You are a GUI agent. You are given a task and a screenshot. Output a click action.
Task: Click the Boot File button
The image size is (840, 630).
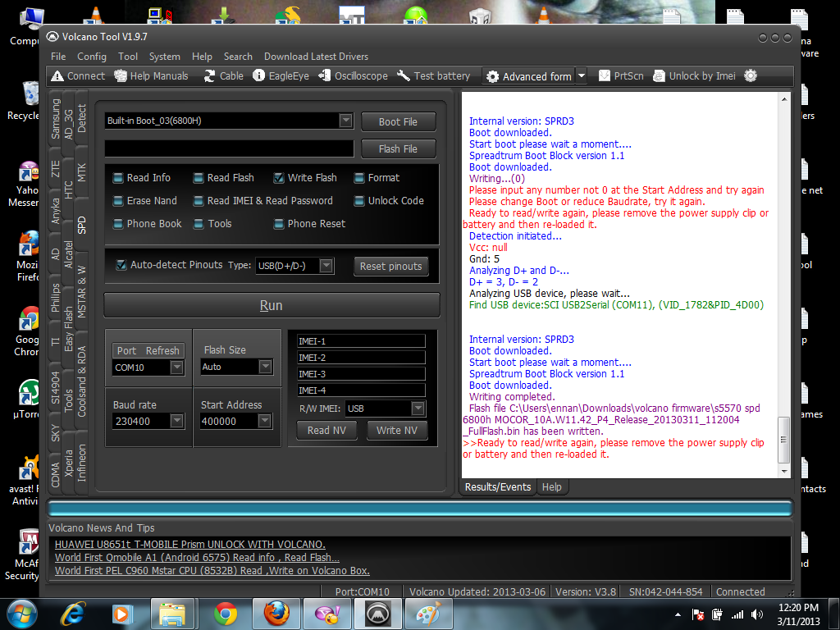coord(398,121)
